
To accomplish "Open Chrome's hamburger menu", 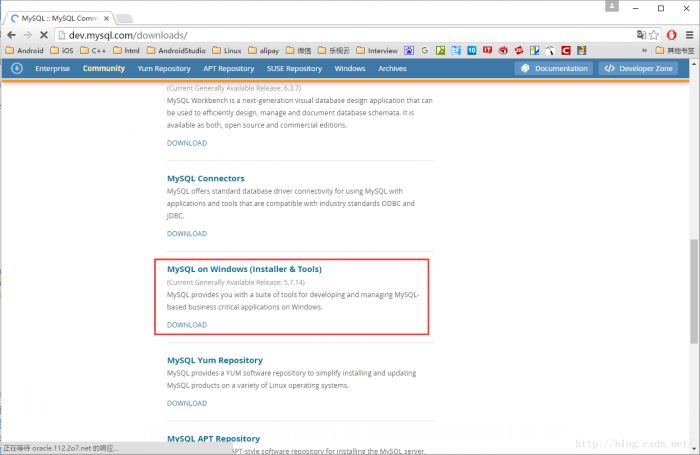I will 687,34.
